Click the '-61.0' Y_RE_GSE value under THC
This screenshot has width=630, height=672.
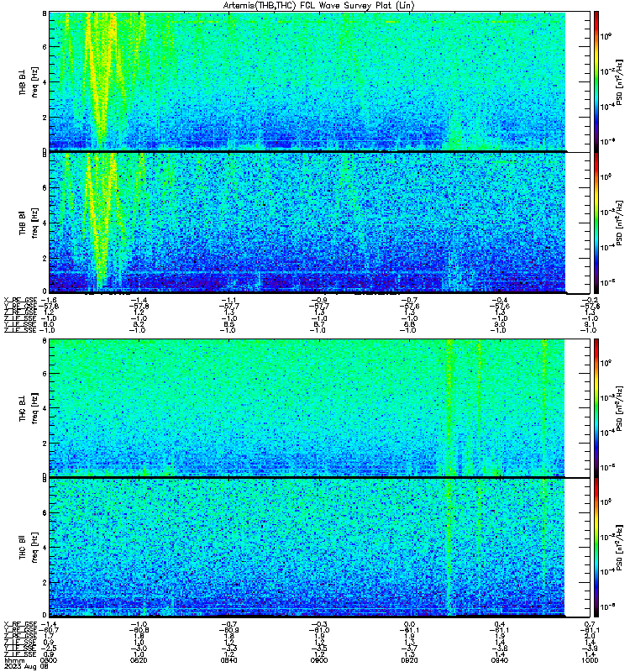point(319,631)
